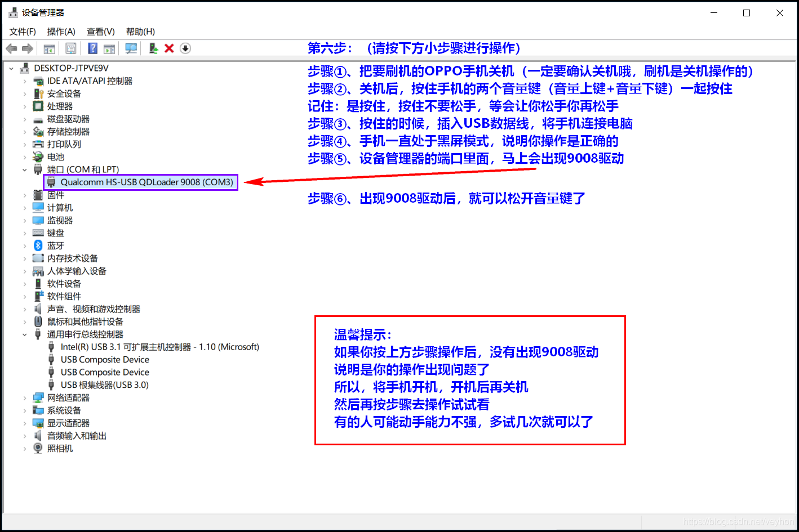Viewport: 799px width, 532px height.
Task: Expand the 磁盘驱动器 node
Action: click(25, 119)
